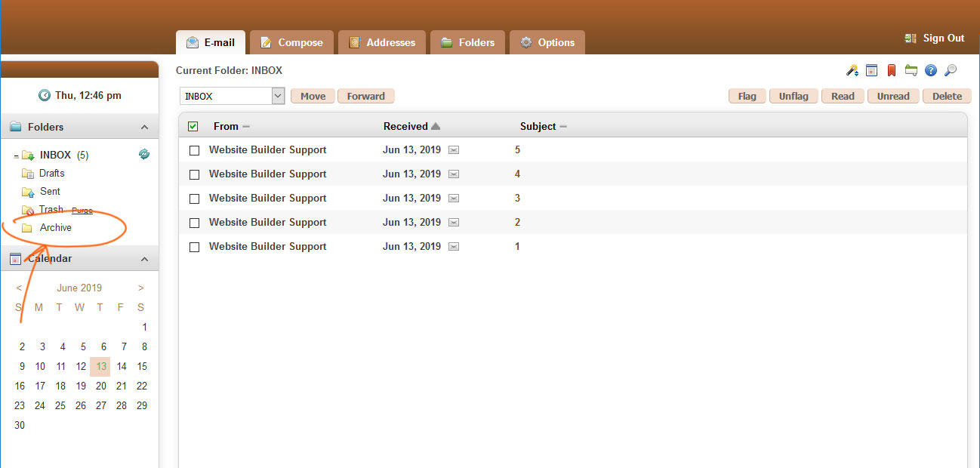Viewport: 980px width, 468px height.
Task: Click the envelope icon on message 4 row
Action: [x=454, y=174]
